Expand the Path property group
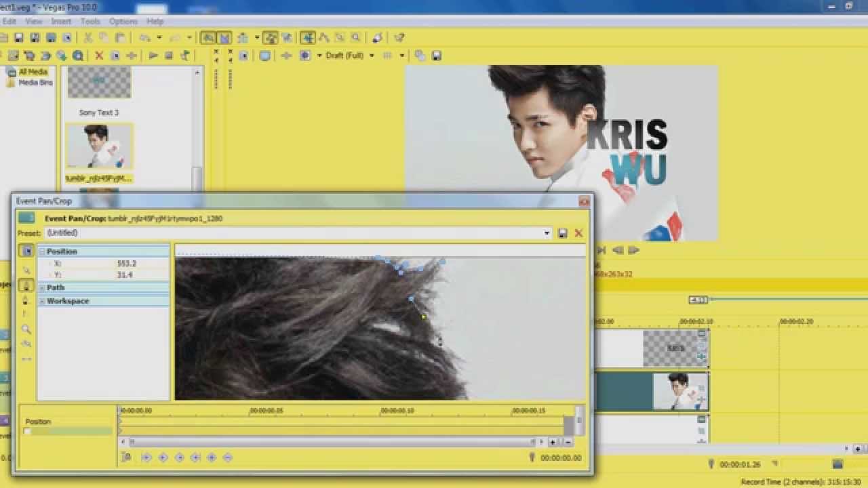Image resolution: width=868 pixels, height=488 pixels. click(x=42, y=288)
